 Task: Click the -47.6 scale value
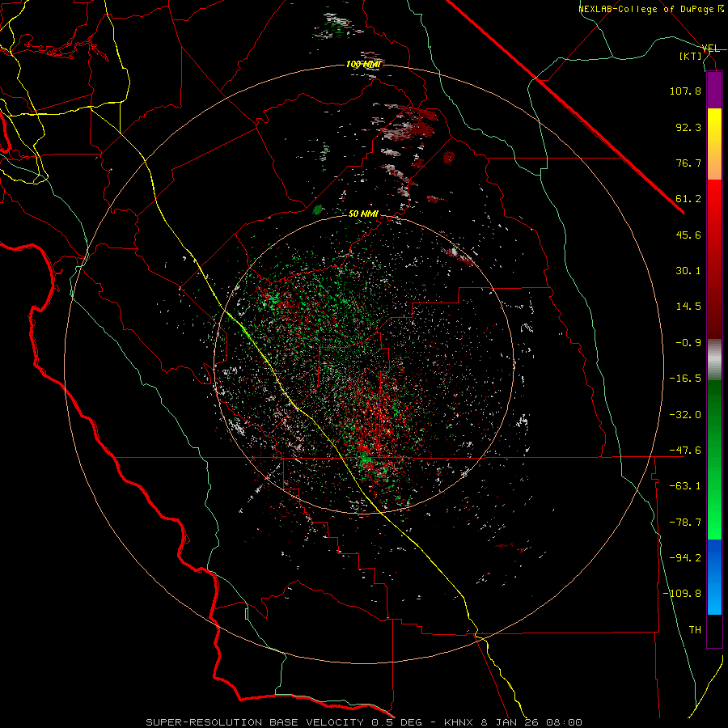[x=685, y=451]
